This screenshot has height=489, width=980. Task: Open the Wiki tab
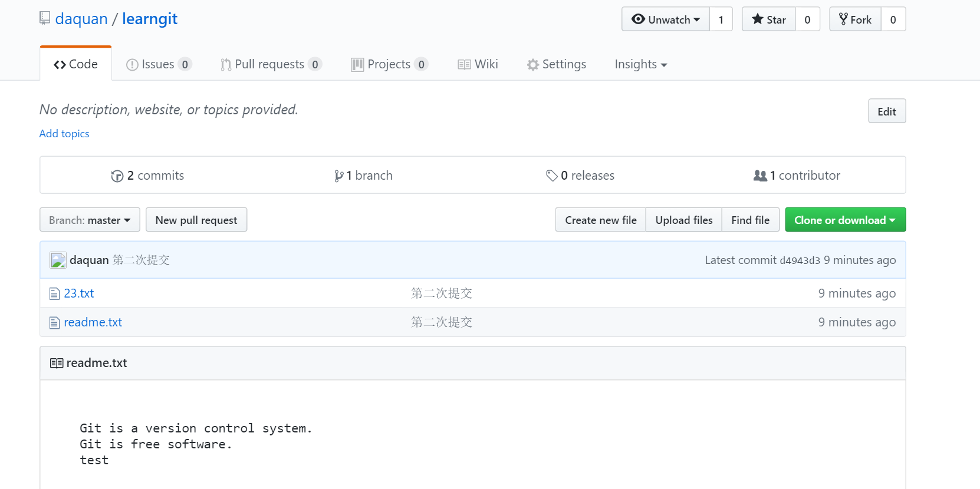coord(478,64)
